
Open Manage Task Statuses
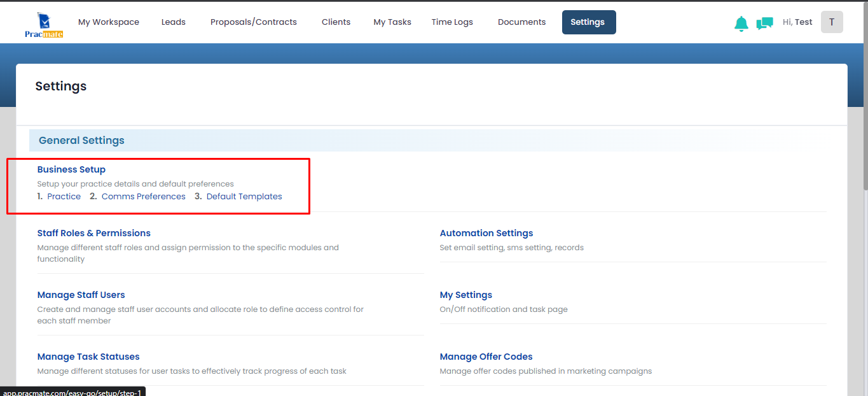click(88, 357)
